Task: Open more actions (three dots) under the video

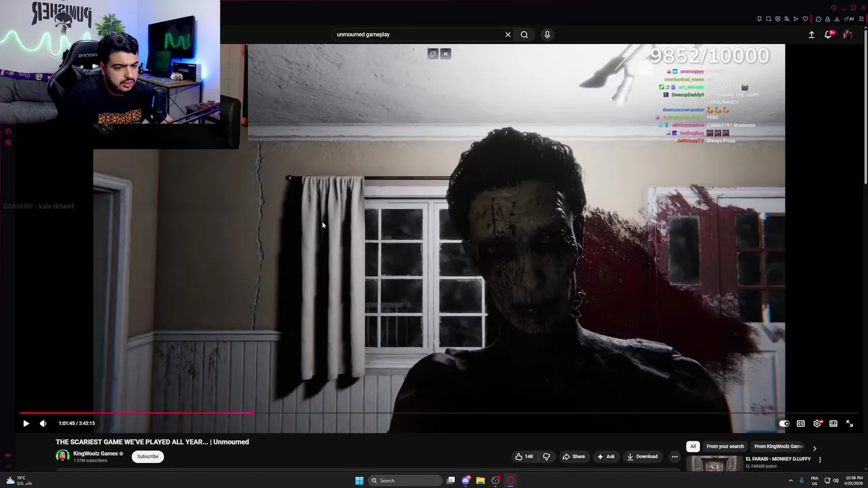Action: pyautogui.click(x=675, y=457)
